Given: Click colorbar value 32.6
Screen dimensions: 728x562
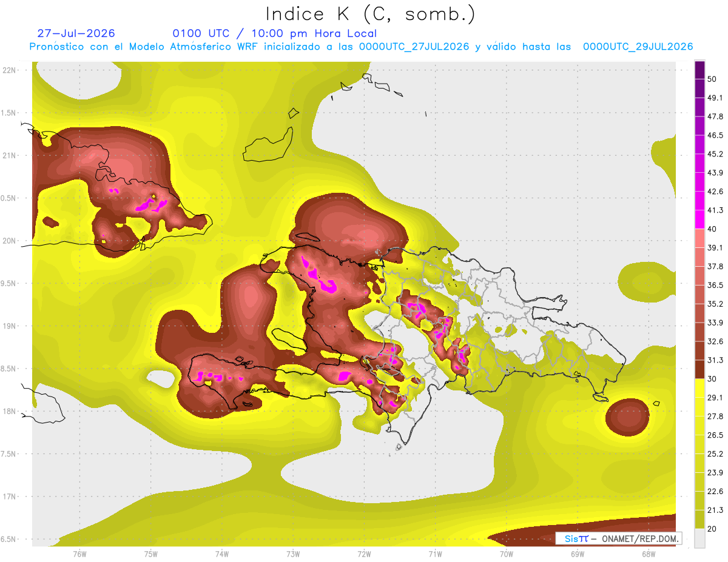Looking at the screenshot, I should click(715, 341).
